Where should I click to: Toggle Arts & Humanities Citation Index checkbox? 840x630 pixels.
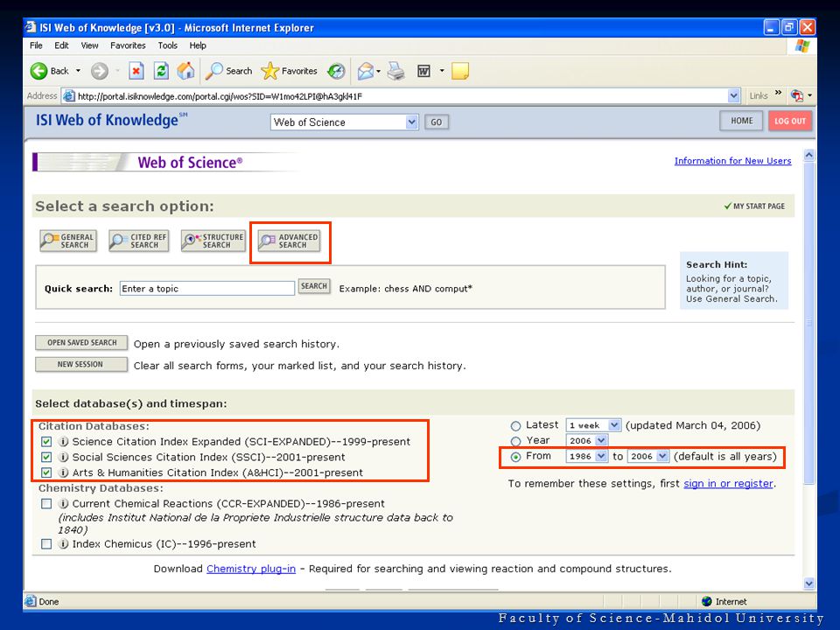pos(46,472)
